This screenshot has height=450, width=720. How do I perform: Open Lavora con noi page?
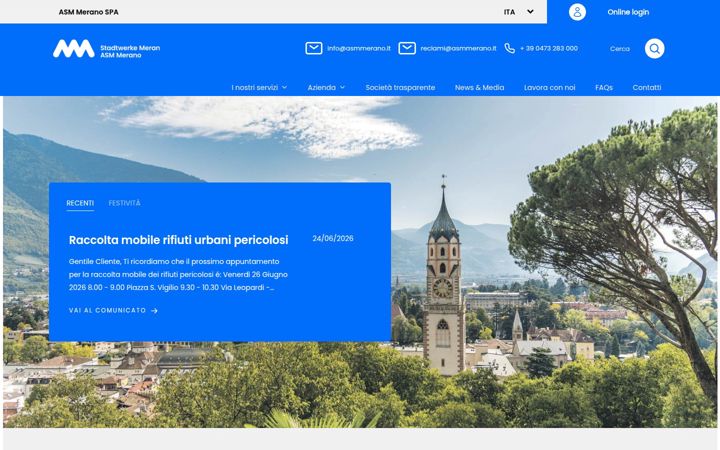tap(549, 87)
